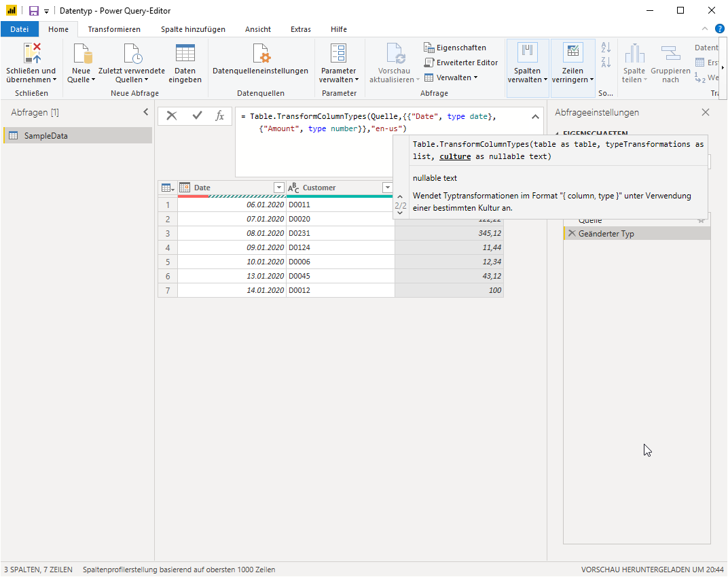Click cell 06.01.2020
The image size is (728, 577).
[232, 205]
